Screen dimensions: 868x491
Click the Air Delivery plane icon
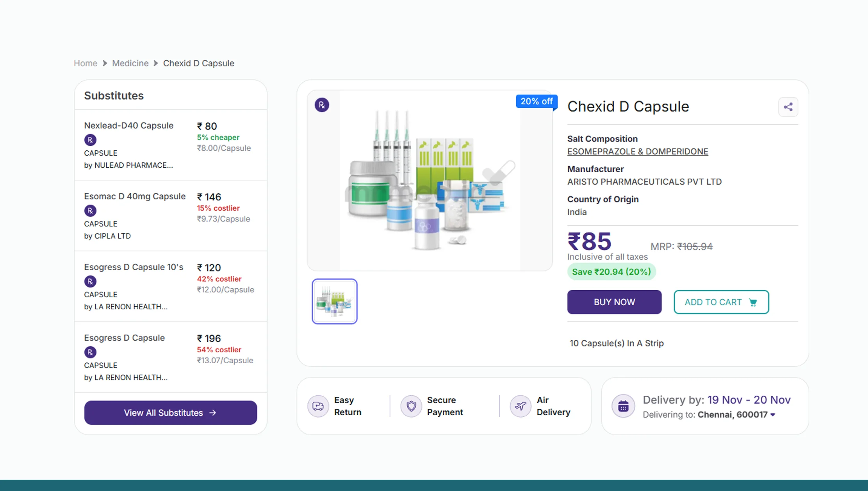point(520,406)
